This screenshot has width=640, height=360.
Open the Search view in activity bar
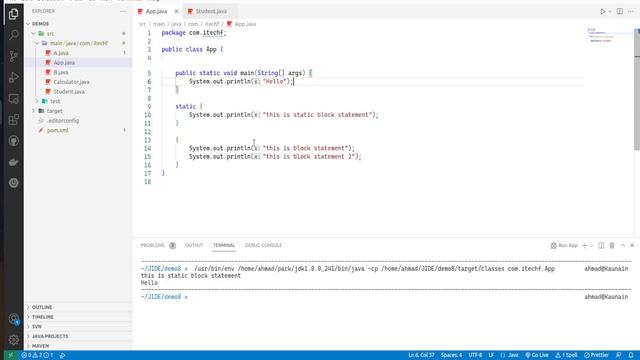pyautogui.click(x=13, y=35)
